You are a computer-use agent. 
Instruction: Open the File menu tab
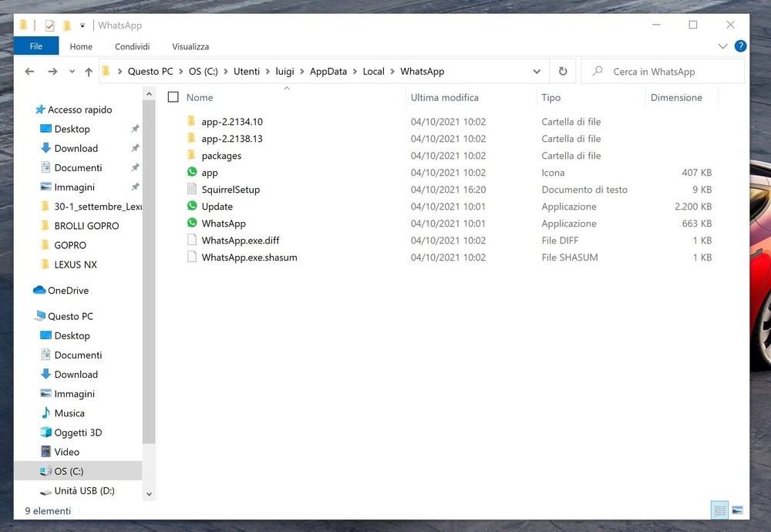(36, 46)
